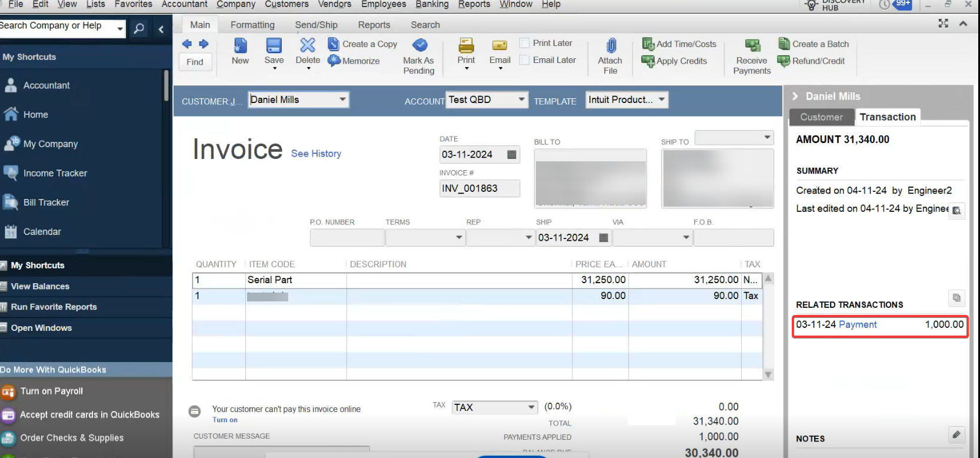Edit notes with the pencil icon
980x458 pixels.
pyautogui.click(x=956, y=435)
